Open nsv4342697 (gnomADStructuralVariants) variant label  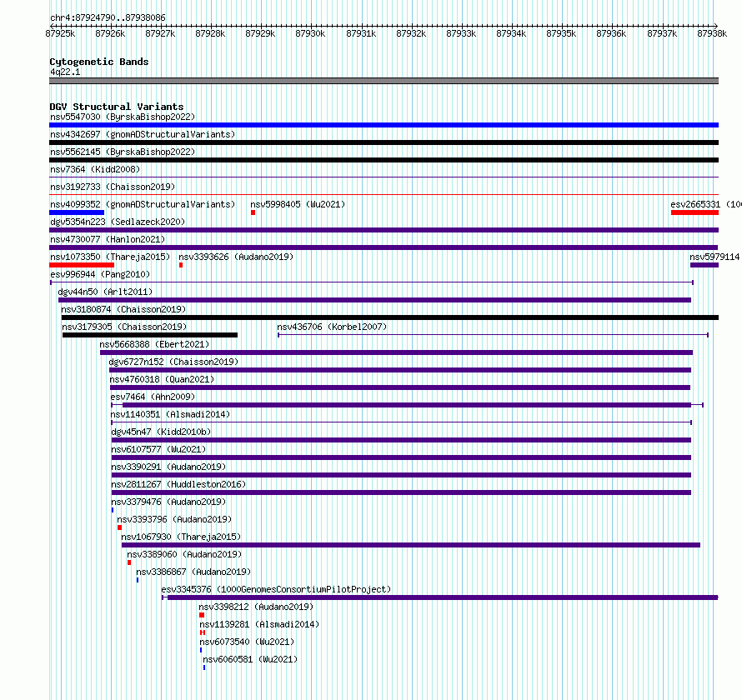(x=143, y=134)
